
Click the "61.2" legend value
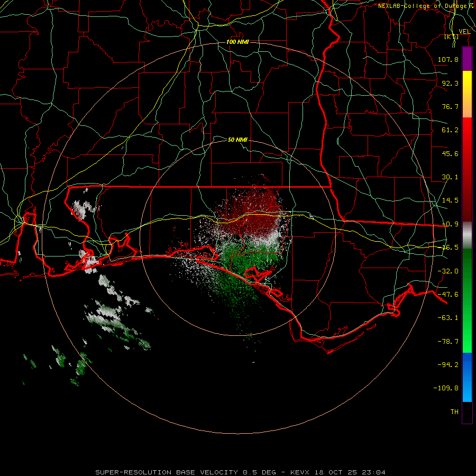(450, 130)
